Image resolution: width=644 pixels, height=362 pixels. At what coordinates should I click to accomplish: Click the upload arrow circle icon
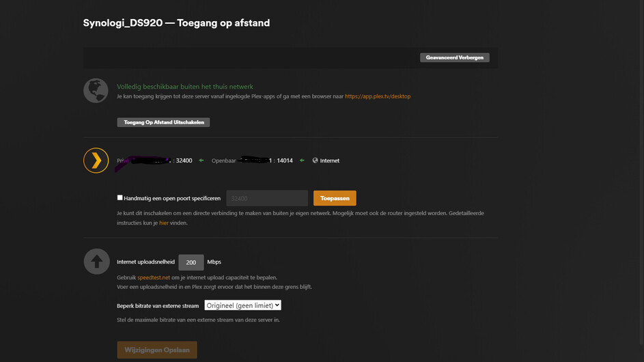click(96, 262)
